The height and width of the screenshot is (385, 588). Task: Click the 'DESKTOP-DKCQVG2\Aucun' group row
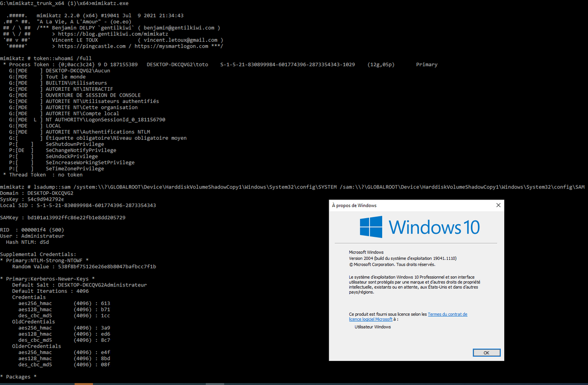(x=59, y=71)
